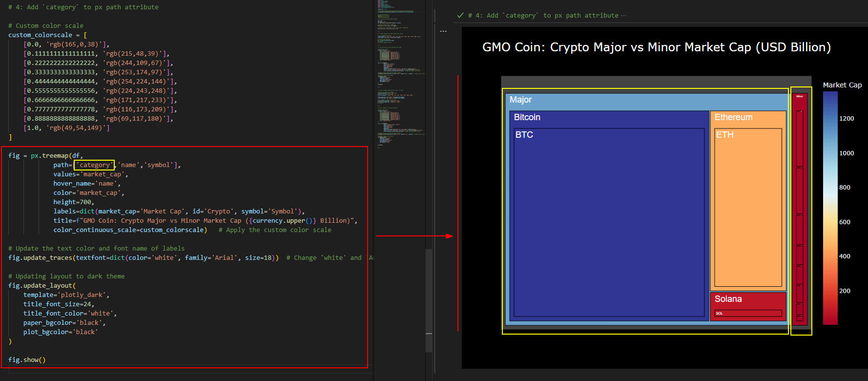Click the 'fig = px.treemap(df,' code line
Image resolution: width=868 pixels, height=381 pixels.
[x=45, y=156]
